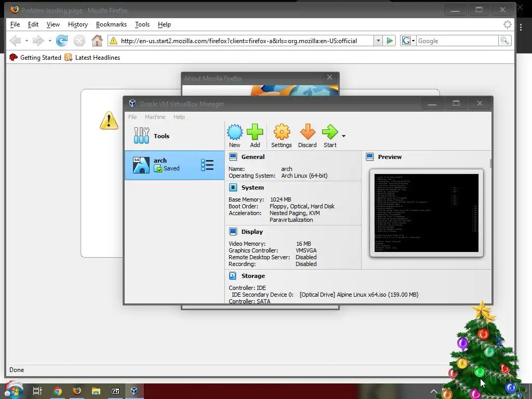The width and height of the screenshot is (532, 399).
Task: Open File Explorer from the taskbar
Action: coord(96,391)
